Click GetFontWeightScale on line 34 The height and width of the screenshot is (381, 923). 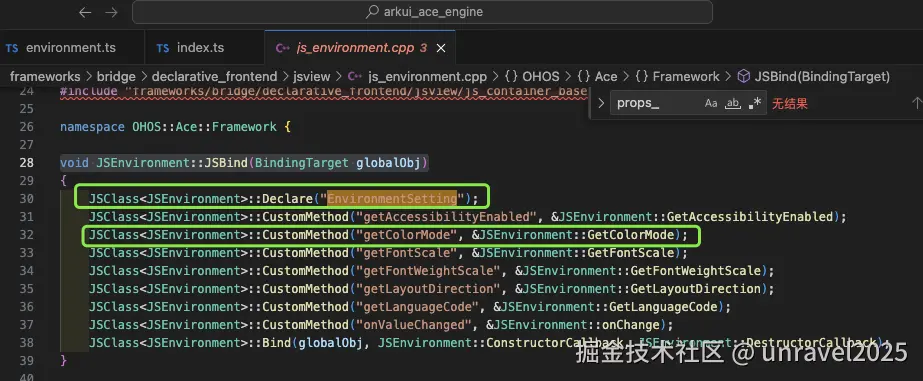pos(696,271)
